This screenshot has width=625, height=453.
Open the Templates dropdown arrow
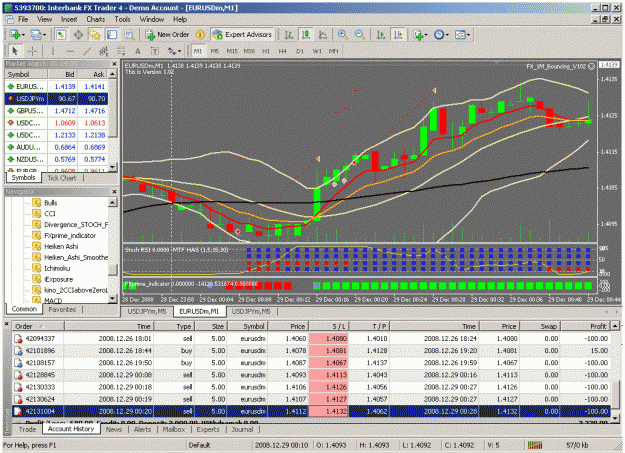[468, 35]
